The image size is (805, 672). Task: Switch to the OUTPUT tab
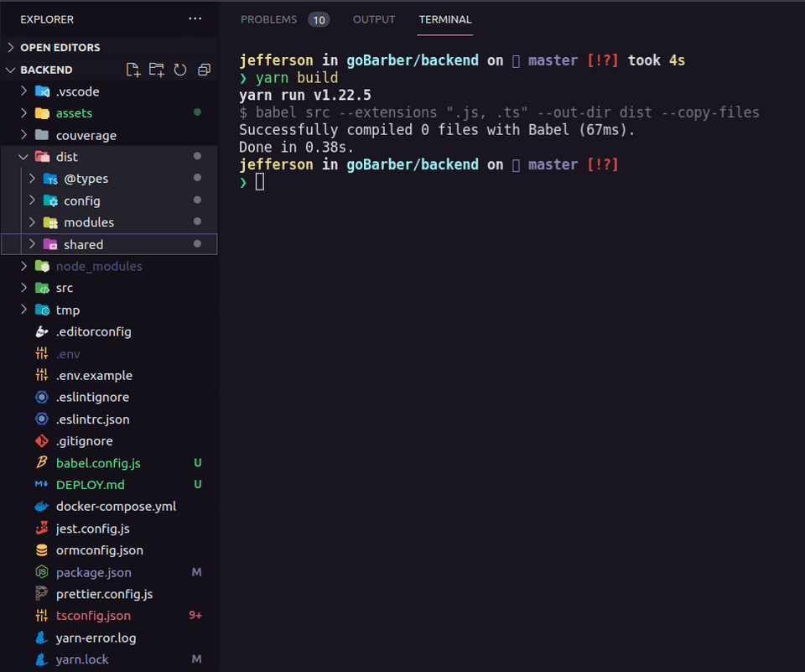click(373, 19)
